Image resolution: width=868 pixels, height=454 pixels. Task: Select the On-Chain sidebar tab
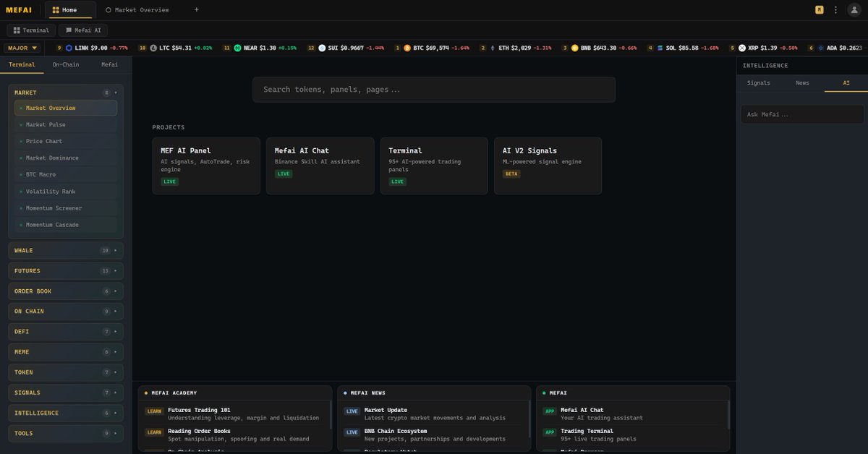tap(66, 64)
